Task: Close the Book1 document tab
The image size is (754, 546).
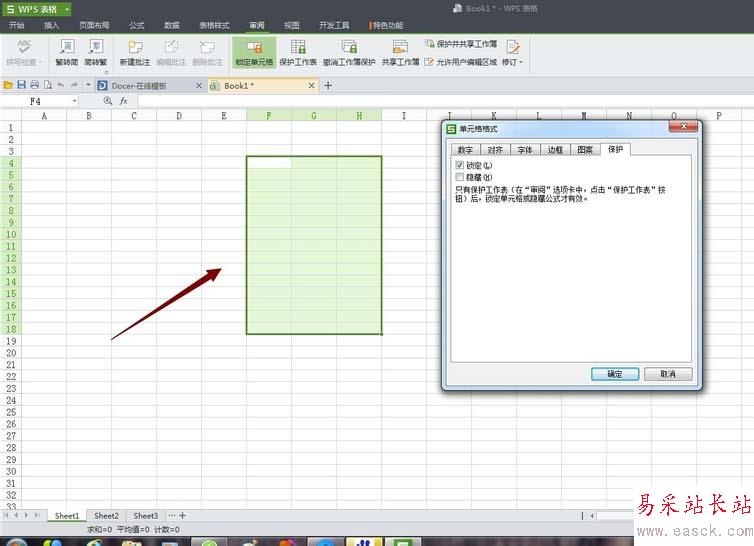Action: tap(312, 86)
